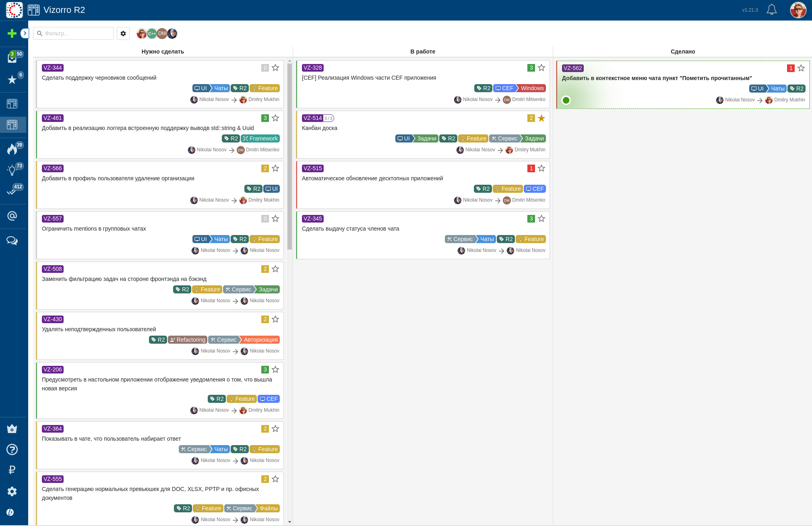
Task: Open the notifications bell
Action: coord(771,10)
